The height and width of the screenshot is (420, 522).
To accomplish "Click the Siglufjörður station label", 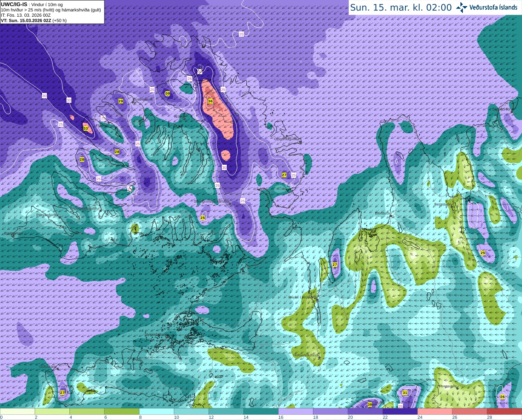I will [x=501, y=109].
